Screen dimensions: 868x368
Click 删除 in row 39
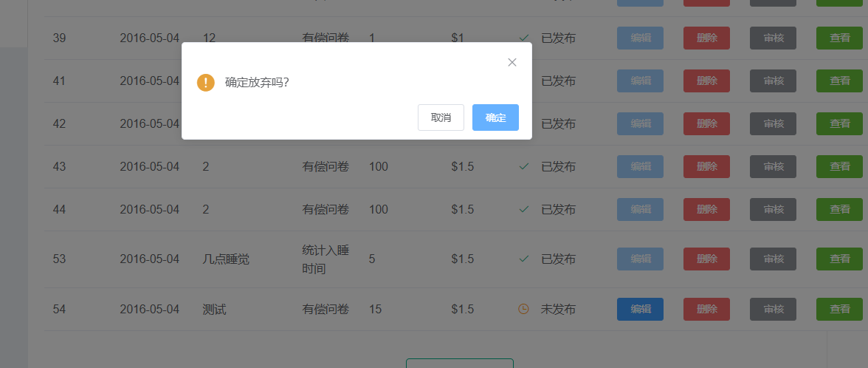pos(706,38)
